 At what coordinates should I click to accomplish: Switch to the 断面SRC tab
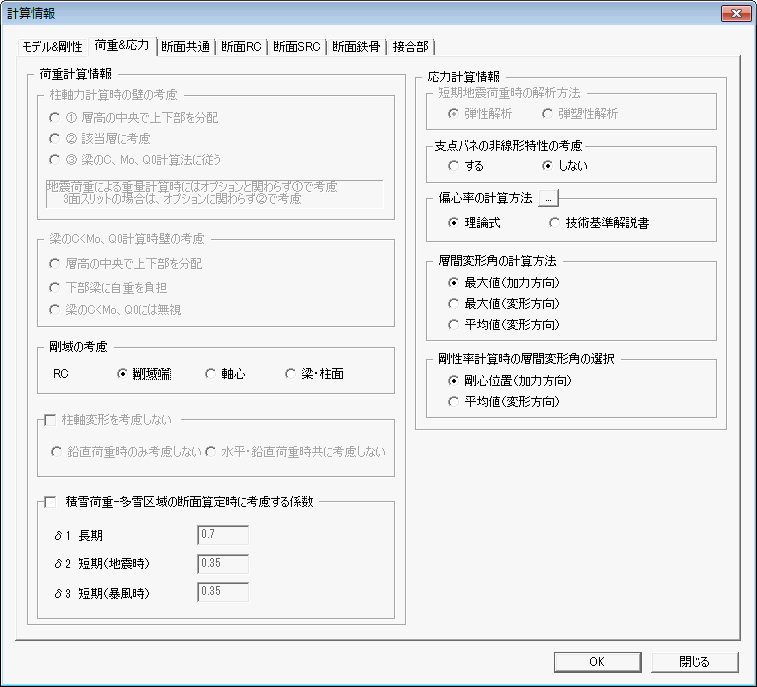click(298, 48)
